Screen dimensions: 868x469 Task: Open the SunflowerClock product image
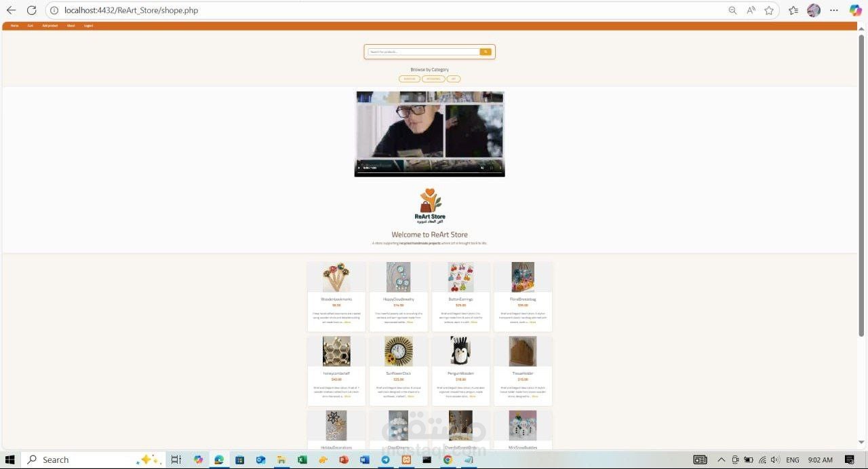point(399,351)
